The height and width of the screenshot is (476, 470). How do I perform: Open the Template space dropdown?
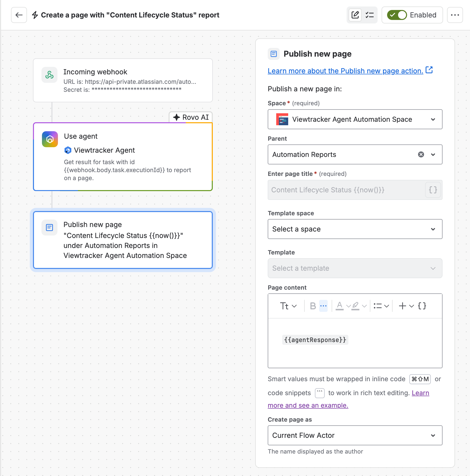pos(355,229)
